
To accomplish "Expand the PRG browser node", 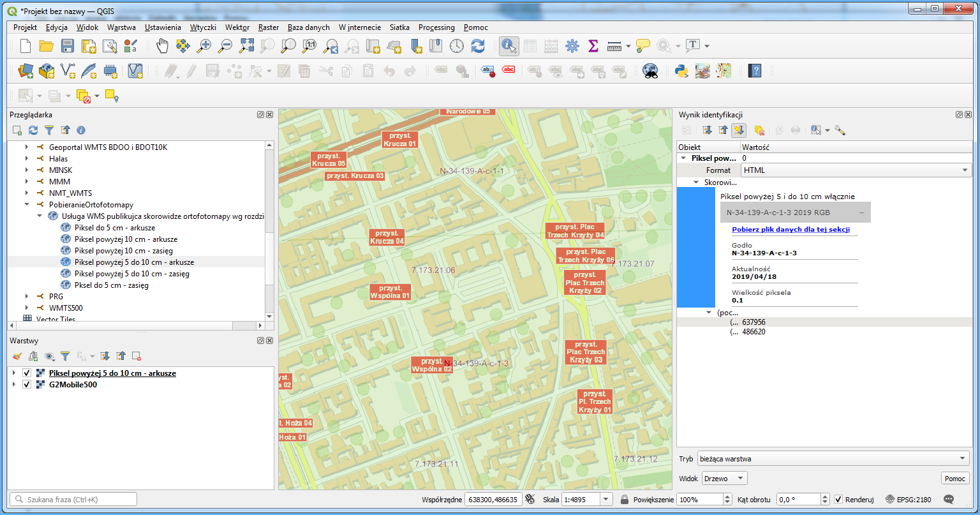I will 27,297.
